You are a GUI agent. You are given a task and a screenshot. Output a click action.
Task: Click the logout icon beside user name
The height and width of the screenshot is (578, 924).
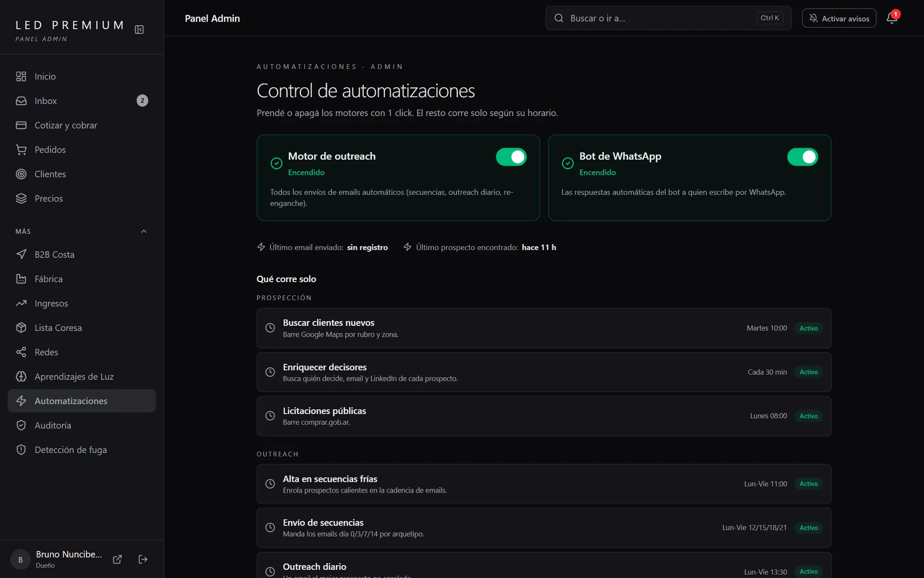pos(143,559)
